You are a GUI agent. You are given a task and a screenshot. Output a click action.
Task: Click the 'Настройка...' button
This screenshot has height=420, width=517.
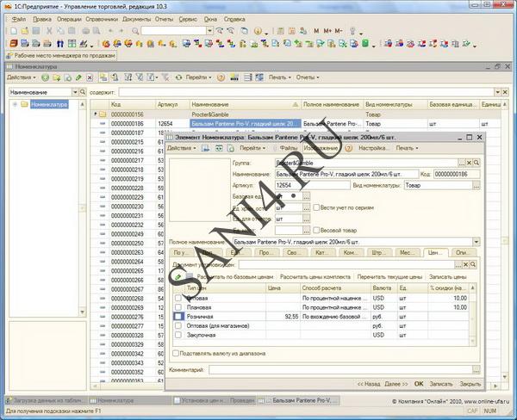click(x=374, y=148)
